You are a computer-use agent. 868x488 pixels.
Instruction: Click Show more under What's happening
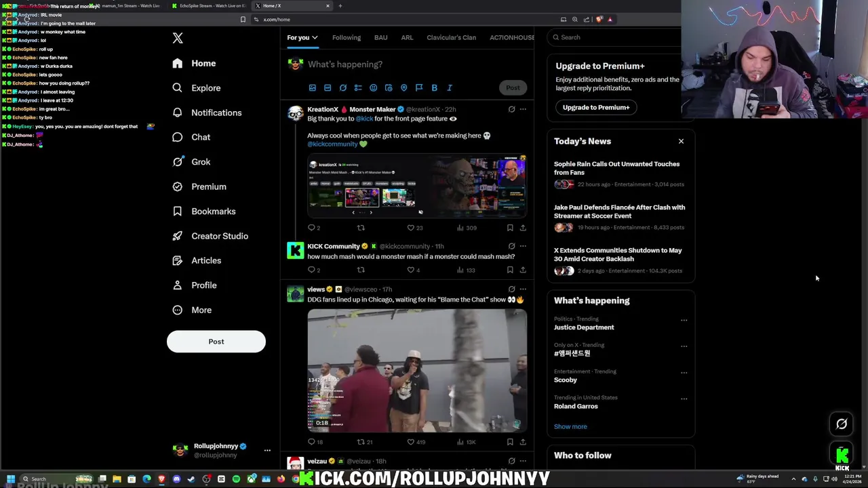point(570,427)
